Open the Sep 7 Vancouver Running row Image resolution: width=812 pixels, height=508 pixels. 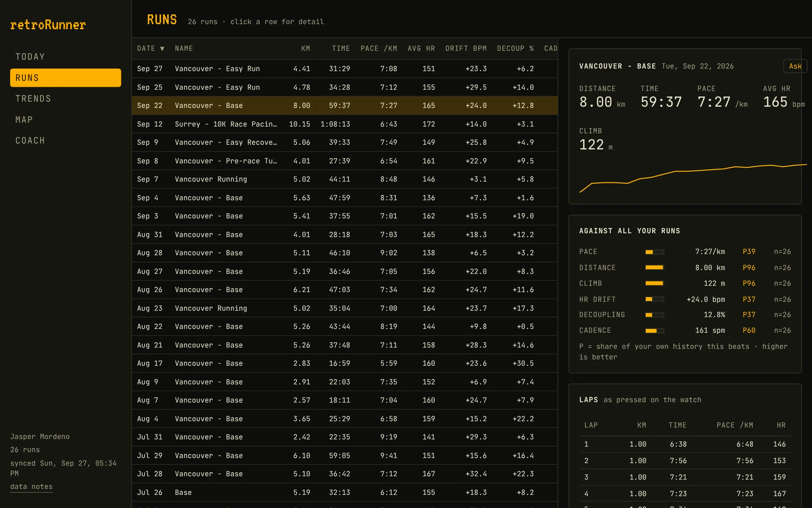click(345, 179)
